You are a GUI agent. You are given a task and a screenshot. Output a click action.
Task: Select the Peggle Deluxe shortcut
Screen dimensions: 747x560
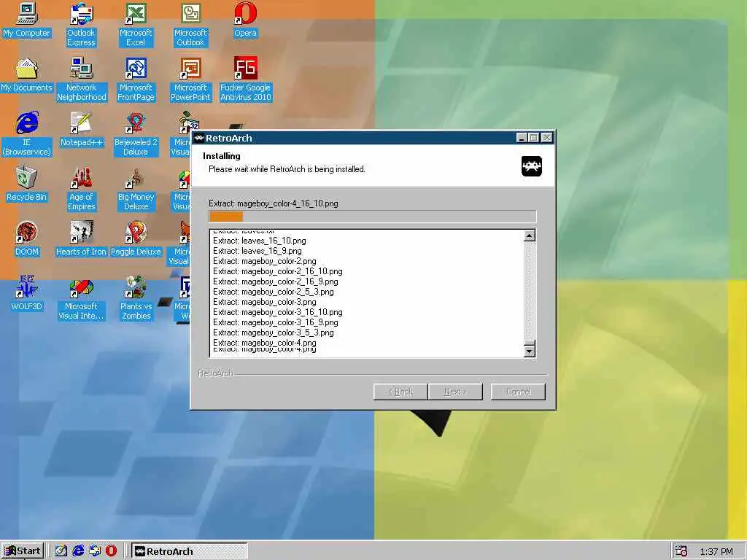coord(136,239)
